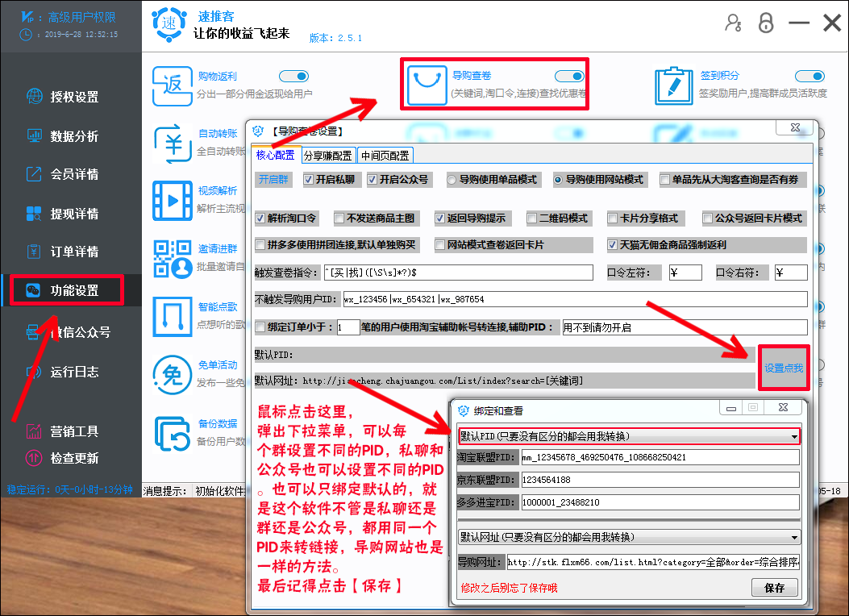Click the 设置点我 button
Viewport: 849px width, 616px height.
(x=784, y=368)
